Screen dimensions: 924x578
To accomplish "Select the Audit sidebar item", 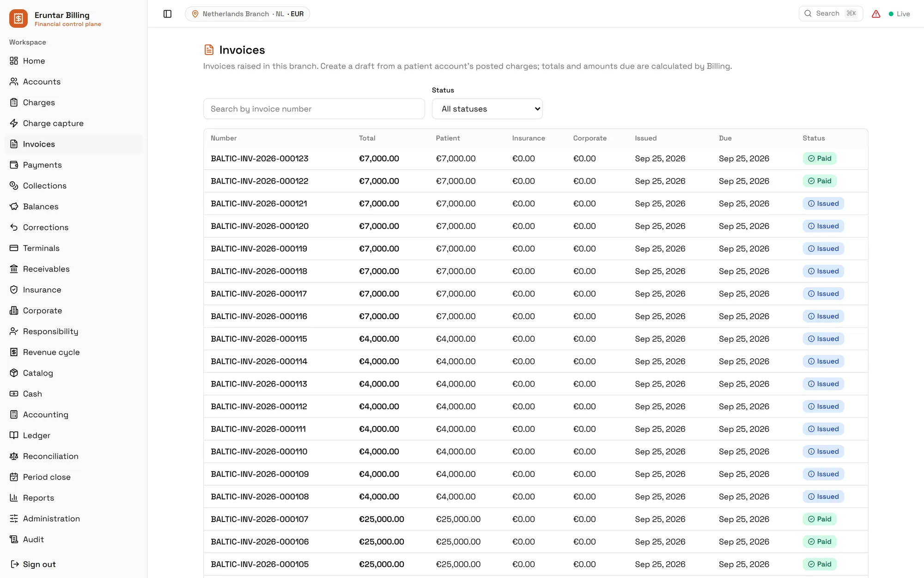I will click(74, 540).
